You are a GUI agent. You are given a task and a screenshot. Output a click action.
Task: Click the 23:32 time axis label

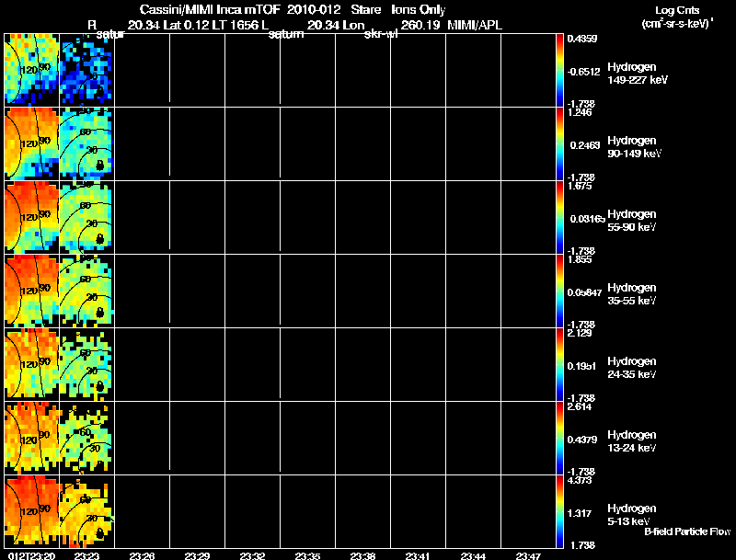pyautogui.click(x=252, y=556)
